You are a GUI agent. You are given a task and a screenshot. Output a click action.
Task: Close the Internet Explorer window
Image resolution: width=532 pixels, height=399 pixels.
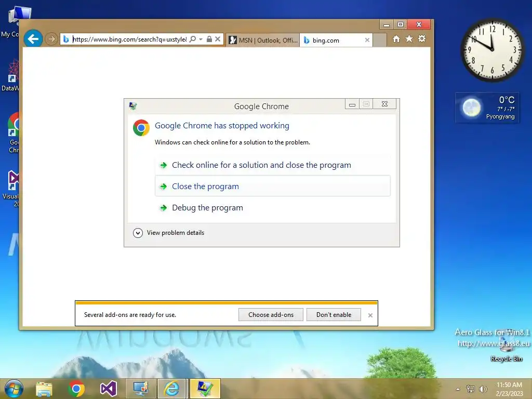click(419, 24)
